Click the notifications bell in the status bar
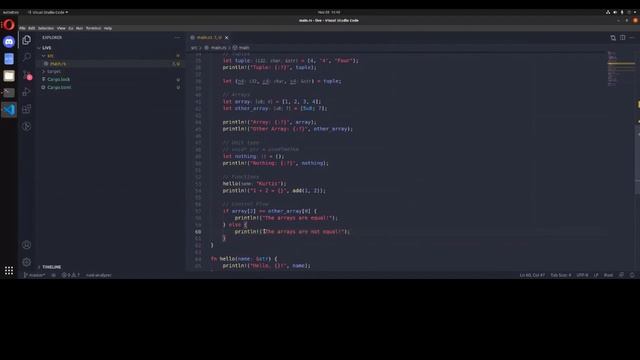Viewport: 640px width, 360px height. 632,275
